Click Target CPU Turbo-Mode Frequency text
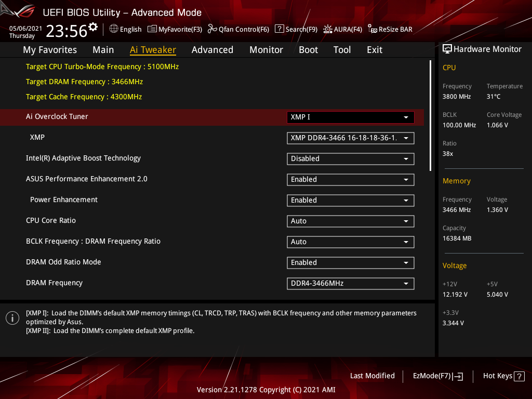This screenshot has width=532, height=399. [x=102, y=66]
